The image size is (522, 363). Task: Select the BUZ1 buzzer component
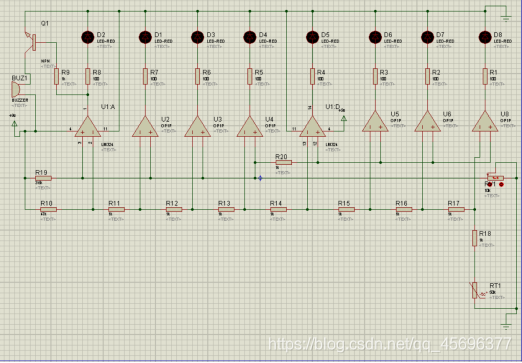[x=16, y=89]
